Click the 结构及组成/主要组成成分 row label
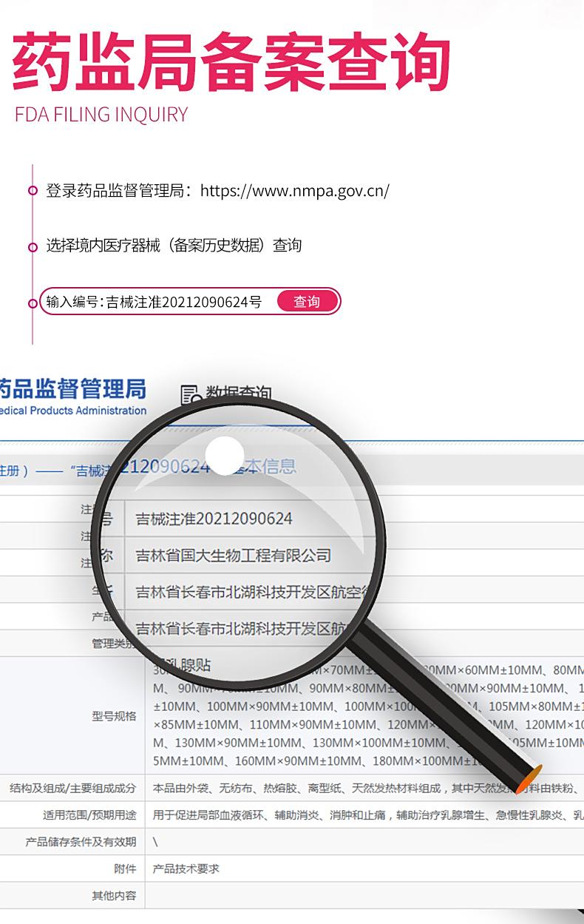The width and height of the screenshot is (584, 924). pyautogui.click(x=73, y=788)
